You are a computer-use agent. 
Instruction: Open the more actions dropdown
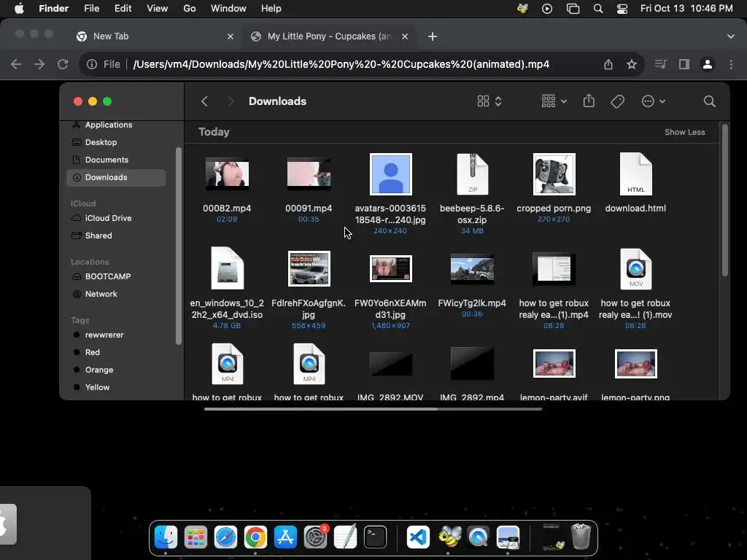653,101
